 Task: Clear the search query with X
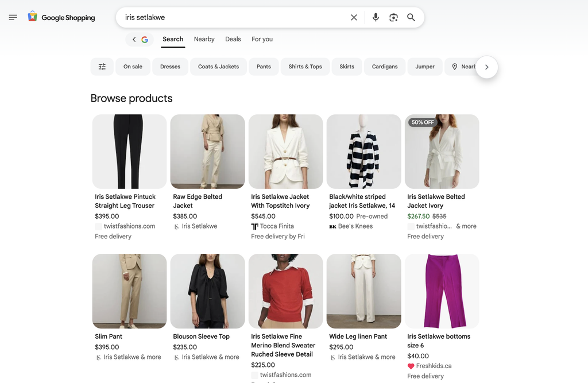pos(354,17)
